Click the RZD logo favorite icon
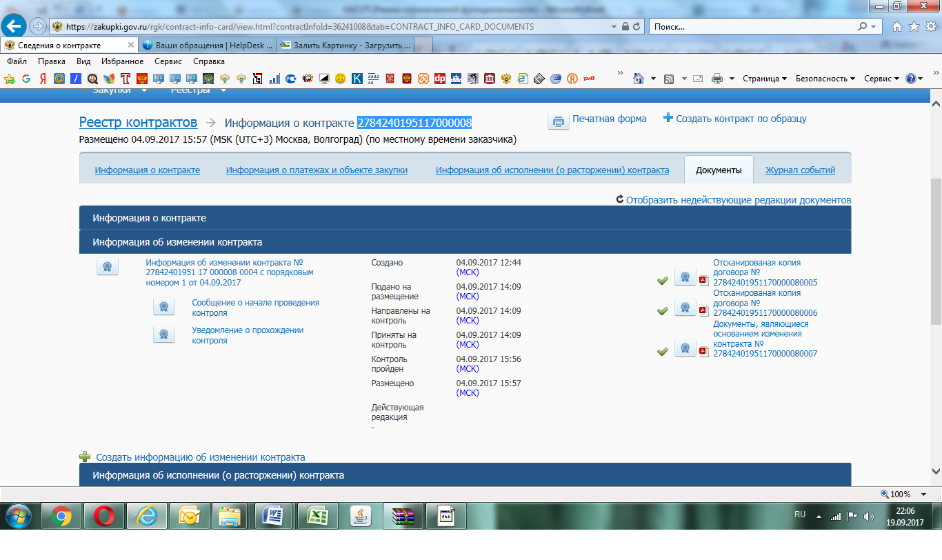Viewport: 942px width, 560px height. tap(588, 79)
